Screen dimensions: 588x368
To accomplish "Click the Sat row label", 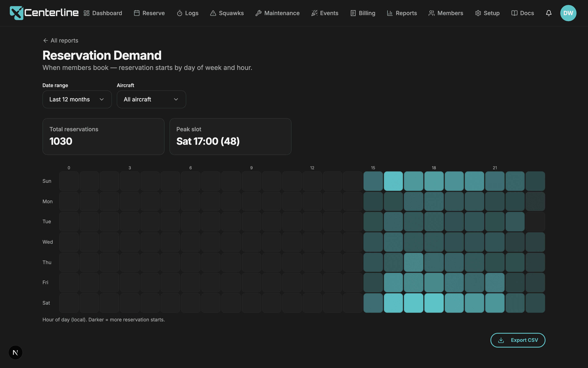I will 46,303.
